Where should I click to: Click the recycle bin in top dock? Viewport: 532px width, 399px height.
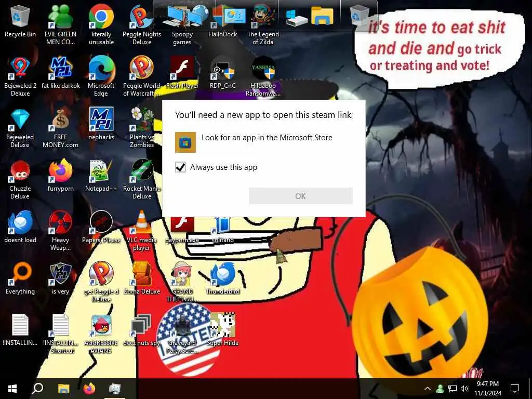[x=360, y=16]
